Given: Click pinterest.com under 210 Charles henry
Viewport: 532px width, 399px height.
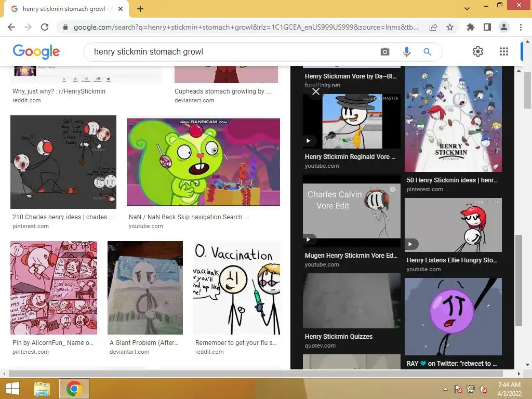Looking at the screenshot, I should tap(31, 226).
